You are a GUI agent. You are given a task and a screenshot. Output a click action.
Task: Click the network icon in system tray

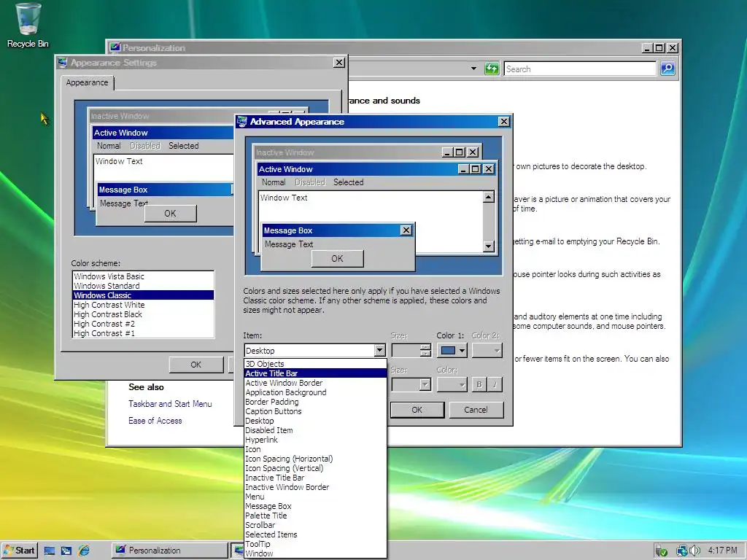[x=682, y=551]
